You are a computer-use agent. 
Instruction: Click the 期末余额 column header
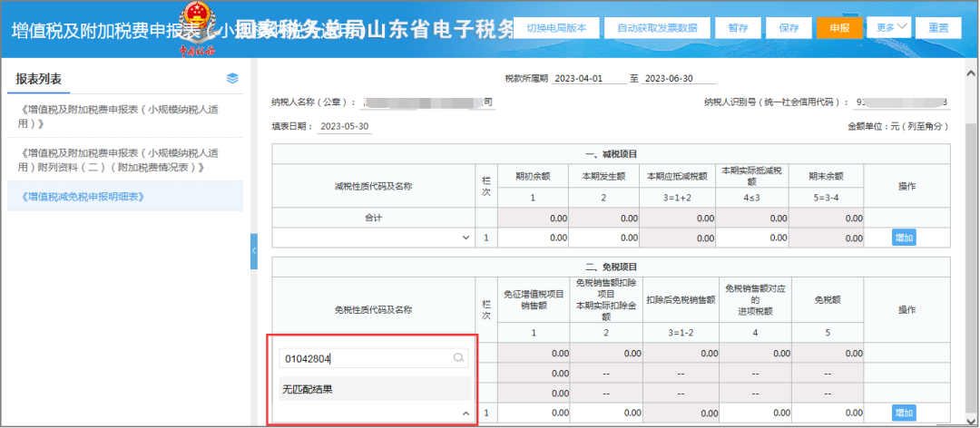[x=827, y=176]
